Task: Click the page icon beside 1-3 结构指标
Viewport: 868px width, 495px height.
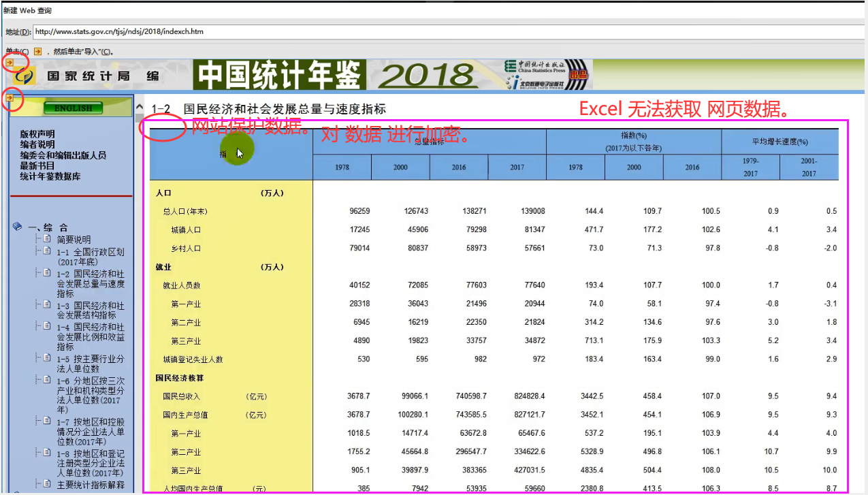Action: tap(47, 305)
